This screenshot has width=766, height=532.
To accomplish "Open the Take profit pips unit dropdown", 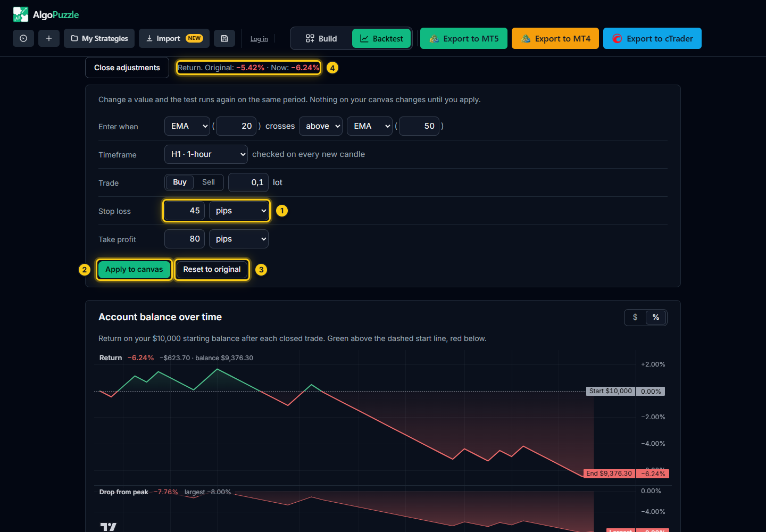I will click(239, 239).
